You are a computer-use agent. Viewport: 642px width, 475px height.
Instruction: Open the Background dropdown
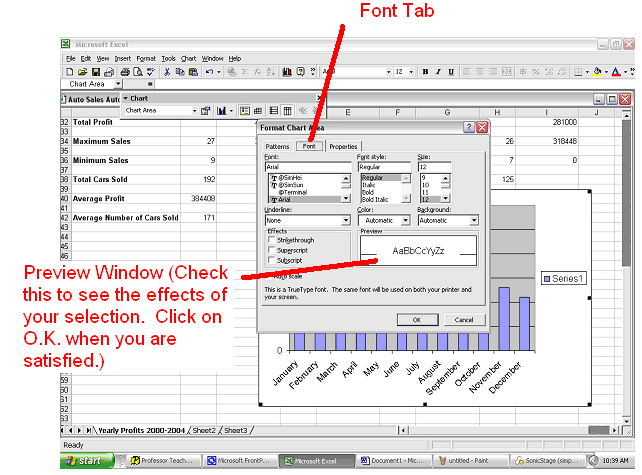tap(474, 220)
